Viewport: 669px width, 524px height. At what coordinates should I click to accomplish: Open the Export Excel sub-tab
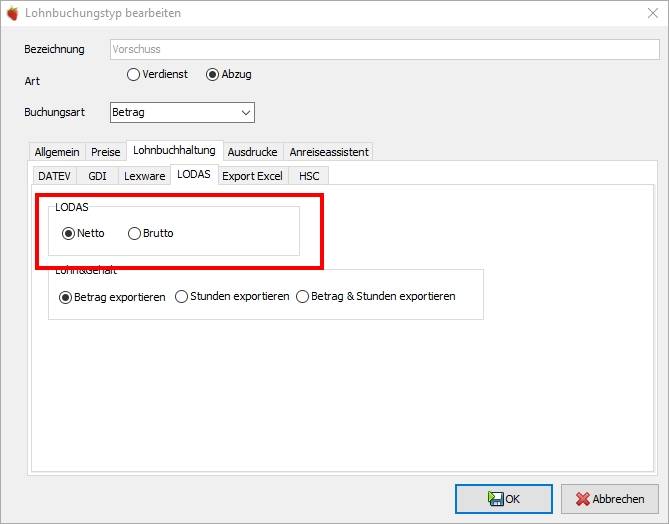(x=252, y=176)
